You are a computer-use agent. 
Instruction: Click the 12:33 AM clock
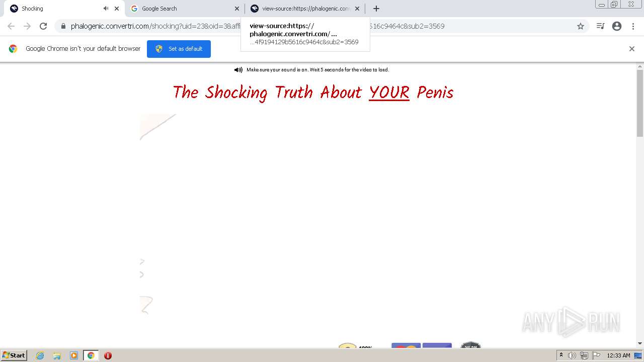click(618, 355)
